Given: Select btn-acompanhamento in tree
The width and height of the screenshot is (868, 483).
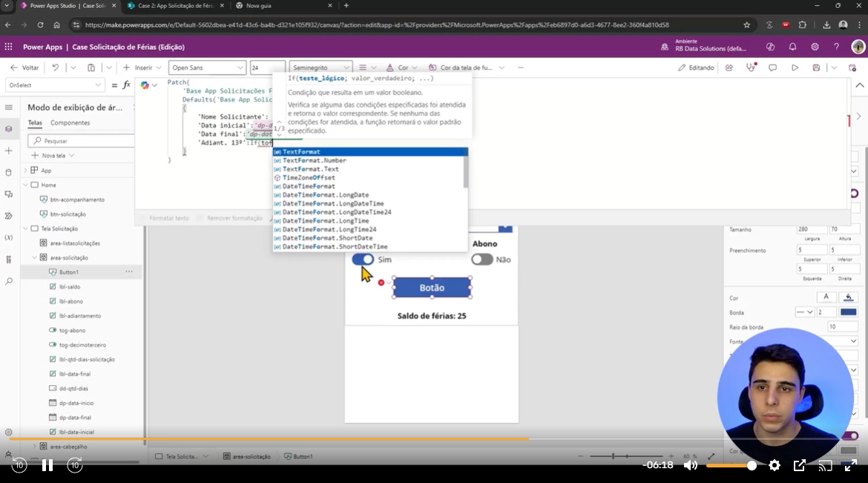Looking at the screenshot, I should [77, 200].
